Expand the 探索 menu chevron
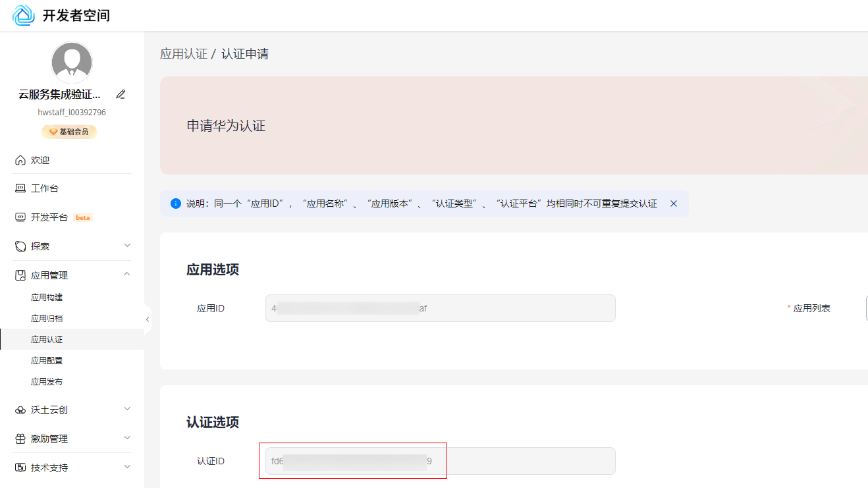The image size is (868, 488). coord(127,246)
